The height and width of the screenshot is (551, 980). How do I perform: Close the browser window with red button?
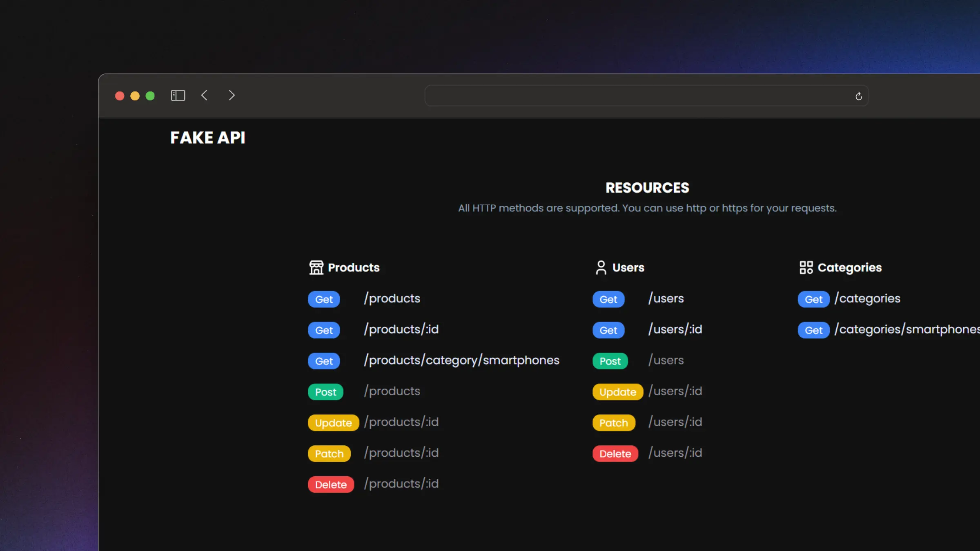point(120,96)
